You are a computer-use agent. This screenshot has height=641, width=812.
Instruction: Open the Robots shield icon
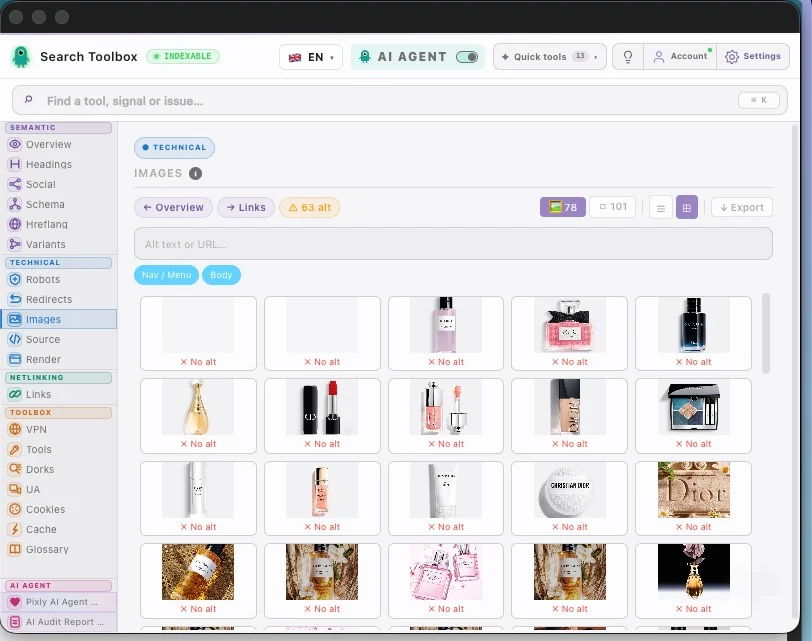coord(15,279)
